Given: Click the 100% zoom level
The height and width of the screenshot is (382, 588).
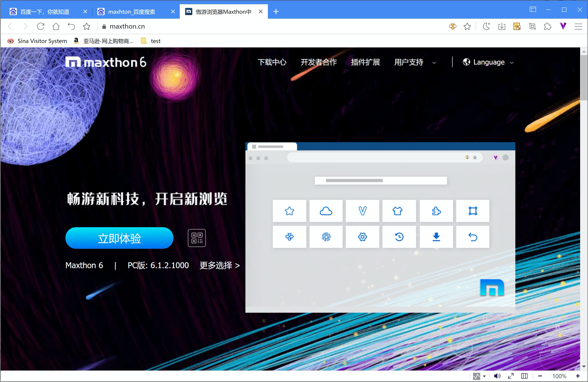Looking at the screenshot, I should click(x=559, y=376).
